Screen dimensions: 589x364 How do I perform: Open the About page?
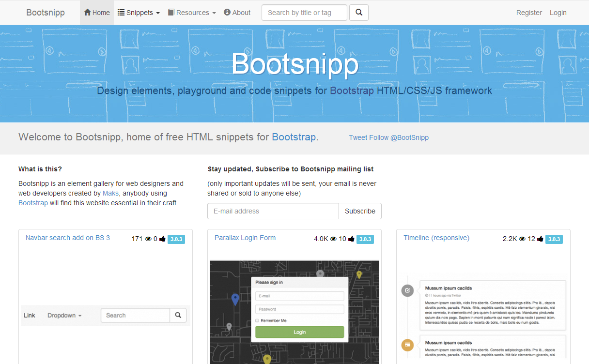237,13
